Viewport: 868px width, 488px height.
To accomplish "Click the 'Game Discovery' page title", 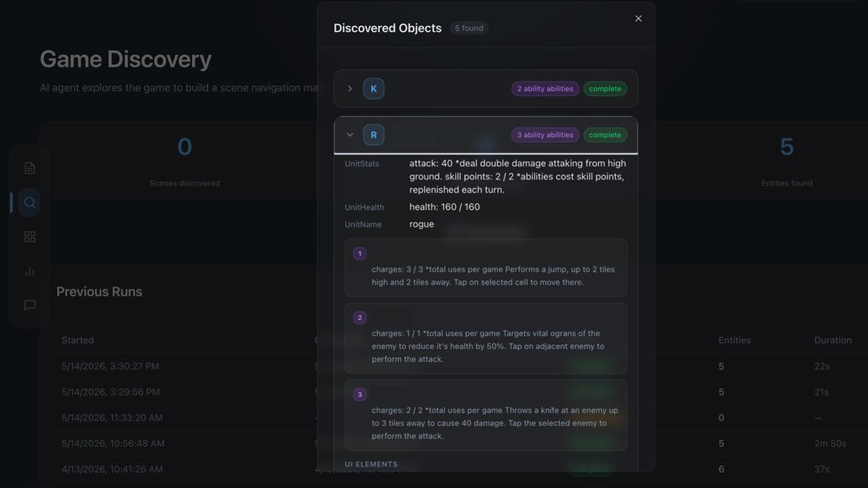I will tap(125, 59).
